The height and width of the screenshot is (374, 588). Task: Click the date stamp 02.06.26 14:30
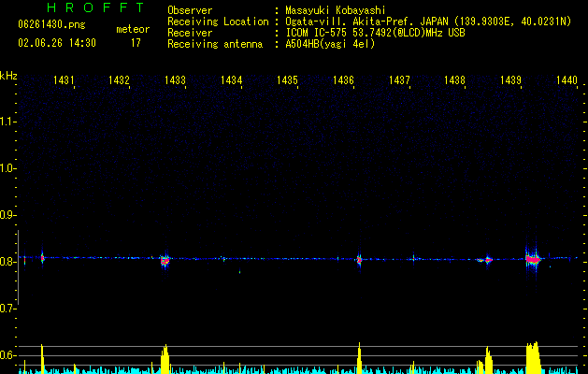57,43
